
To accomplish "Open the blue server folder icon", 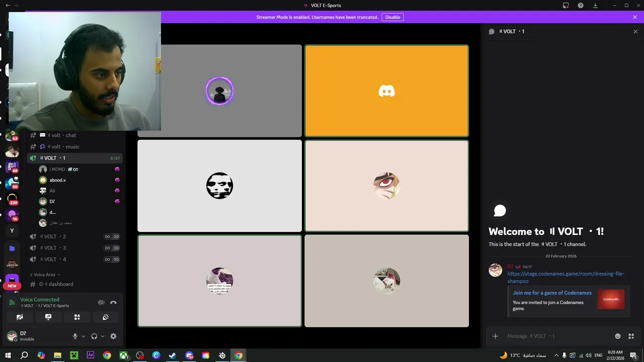I will pos(12,248).
